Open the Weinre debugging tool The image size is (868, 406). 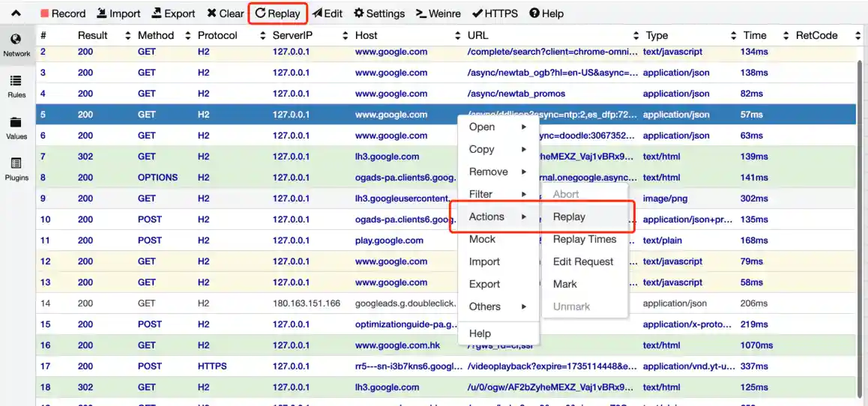click(438, 13)
